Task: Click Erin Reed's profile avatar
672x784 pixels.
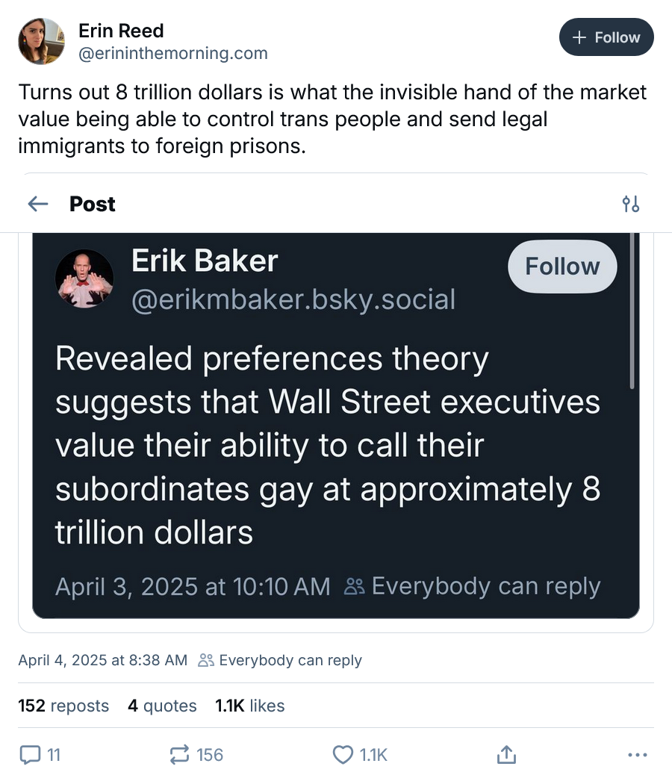Action: (41, 41)
